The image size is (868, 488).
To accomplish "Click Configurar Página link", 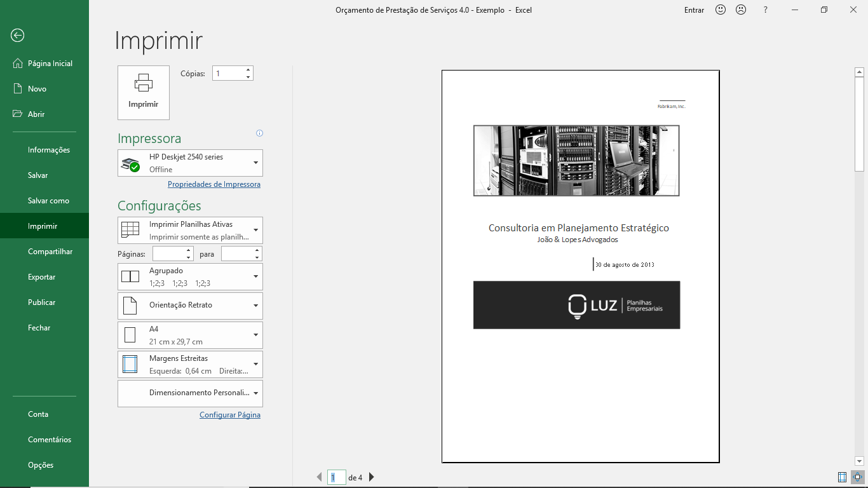I will click(230, 415).
